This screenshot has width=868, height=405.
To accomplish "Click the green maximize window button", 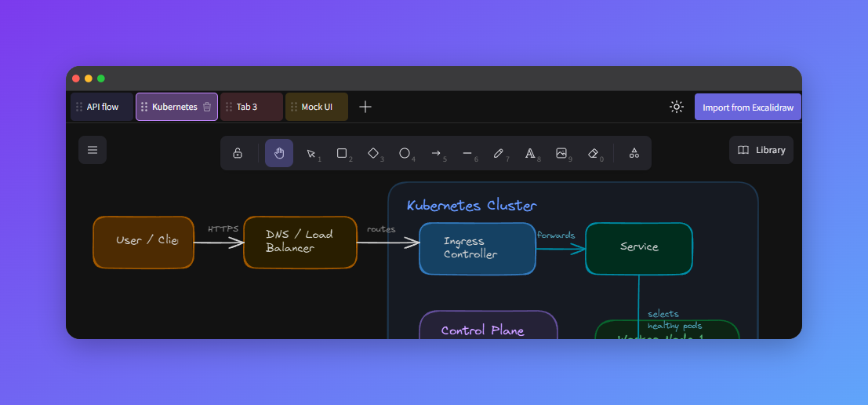I will tap(100, 78).
